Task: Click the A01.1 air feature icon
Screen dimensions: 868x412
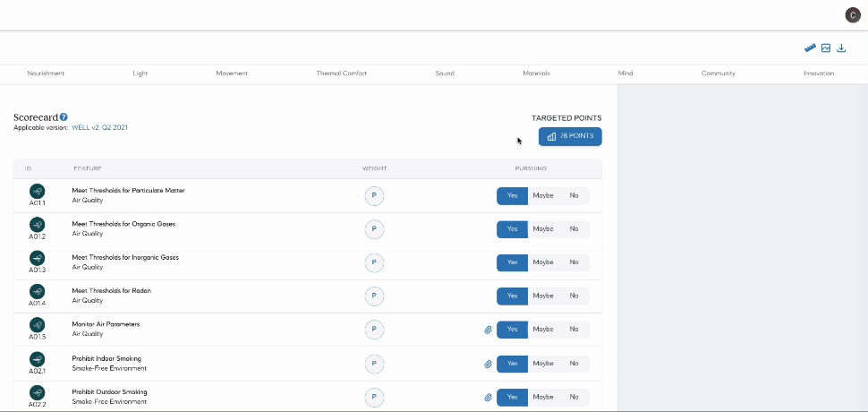Action: pos(37,191)
